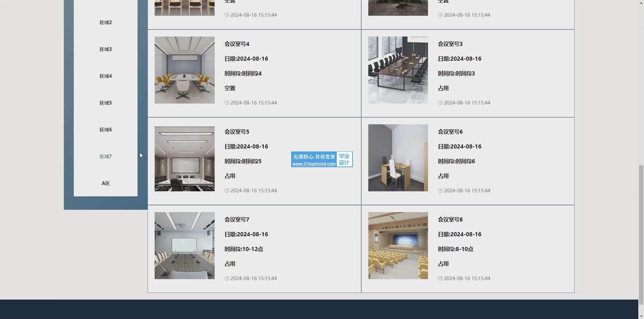644x319 pixels.
Task: Select 区域2 in the sidebar
Action: (106, 22)
